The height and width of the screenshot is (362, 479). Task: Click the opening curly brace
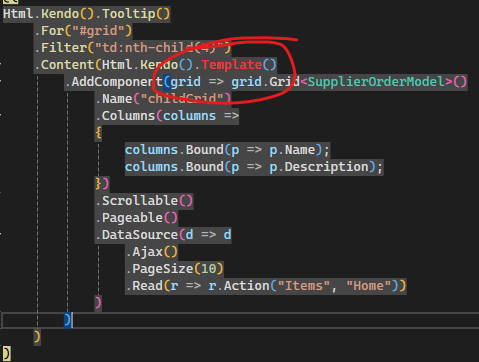click(98, 133)
